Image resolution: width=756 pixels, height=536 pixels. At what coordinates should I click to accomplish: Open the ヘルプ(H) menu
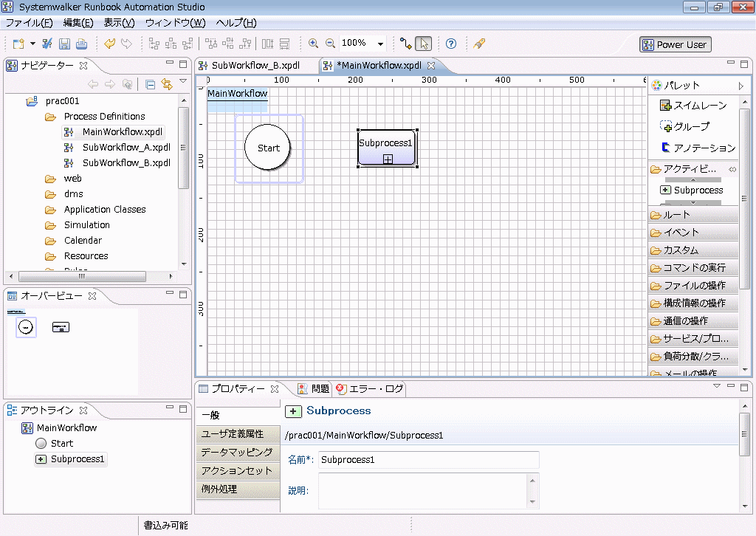(x=236, y=23)
